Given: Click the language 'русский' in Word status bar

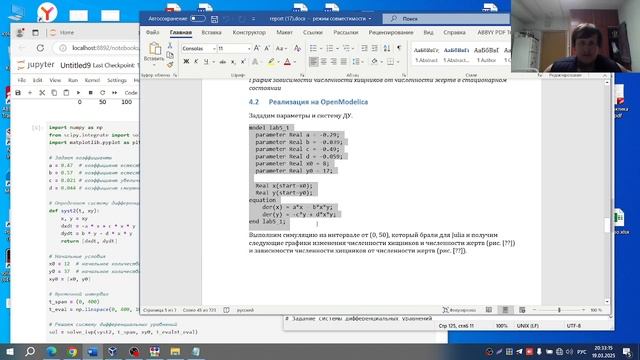Looking at the screenshot, I should [245, 310].
